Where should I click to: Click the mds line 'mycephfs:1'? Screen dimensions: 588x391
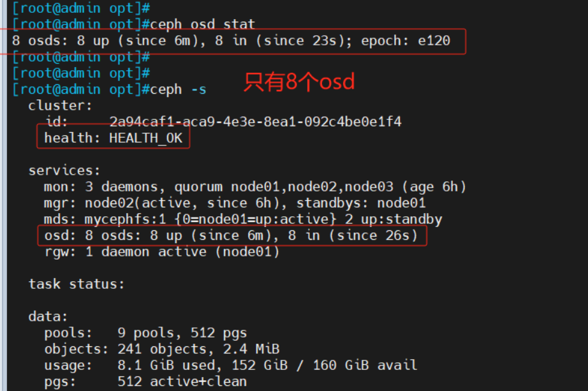pyautogui.click(x=243, y=219)
